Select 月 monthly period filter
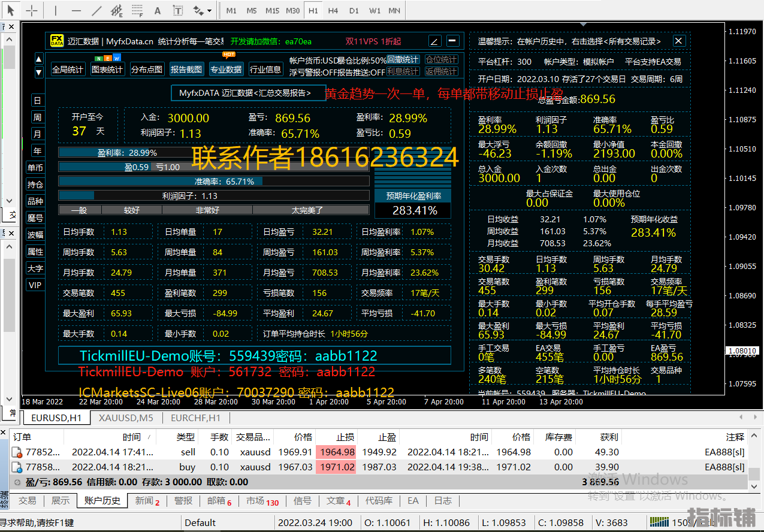Viewport: 764px width, 532px height. (x=38, y=134)
